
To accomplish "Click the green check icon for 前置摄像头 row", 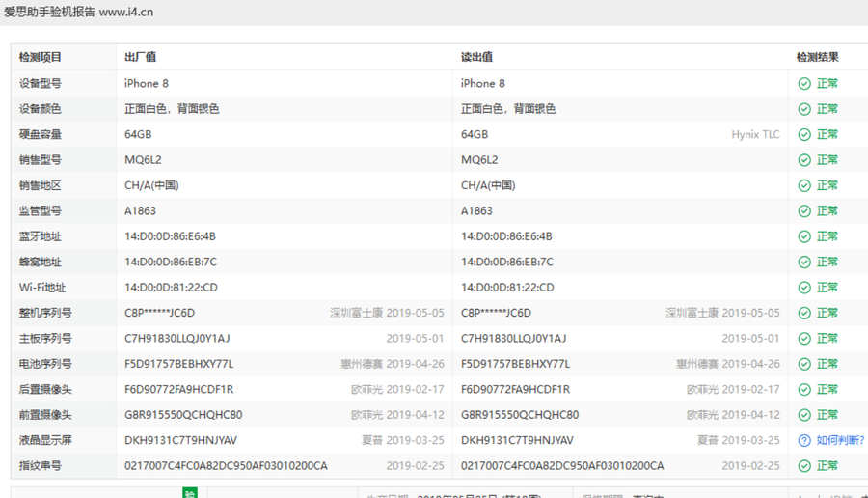I will coord(804,415).
